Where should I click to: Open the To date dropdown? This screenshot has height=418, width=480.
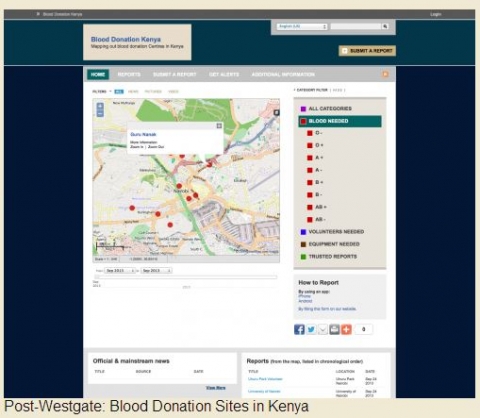coord(157,271)
